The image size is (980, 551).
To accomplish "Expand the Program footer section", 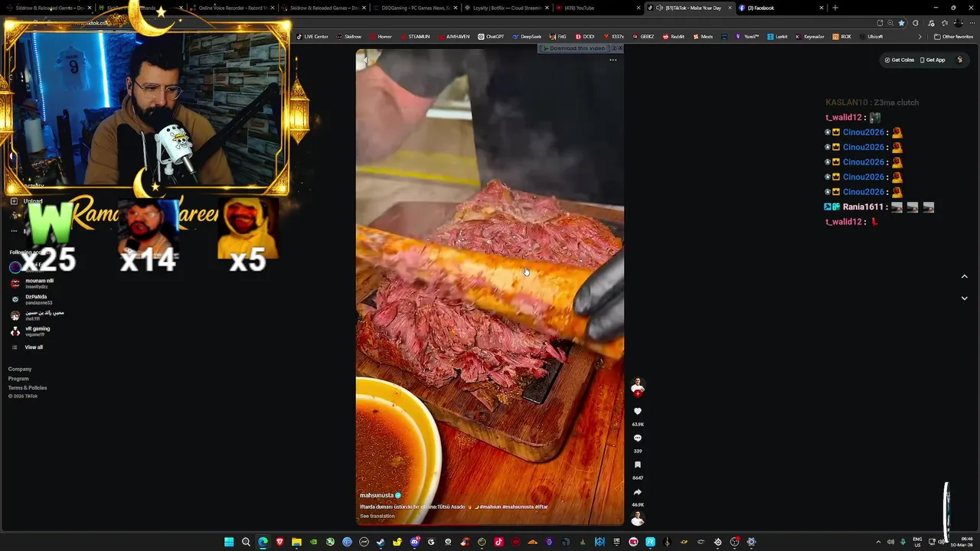I will (x=18, y=378).
